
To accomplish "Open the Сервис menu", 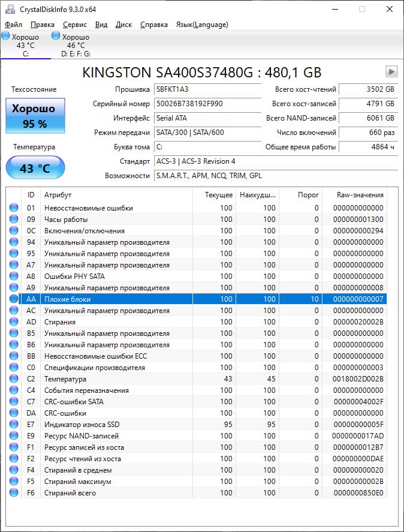I will coord(75,25).
